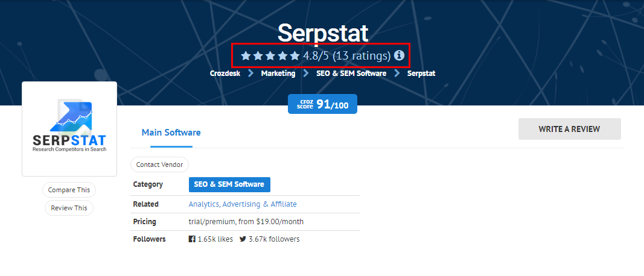Viewport: 644px width, 276px height.
Task: Go to Marketing breadcrumb link
Action: (278, 74)
